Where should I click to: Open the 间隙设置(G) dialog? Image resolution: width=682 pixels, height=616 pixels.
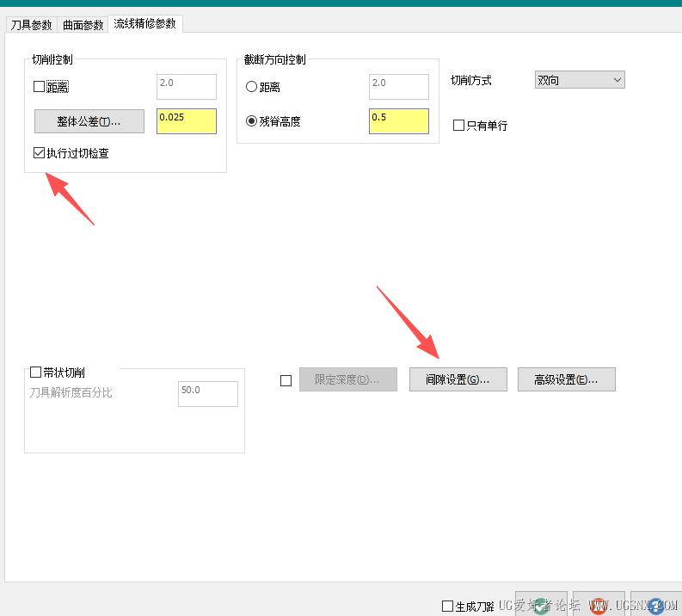pyautogui.click(x=458, y=379)
